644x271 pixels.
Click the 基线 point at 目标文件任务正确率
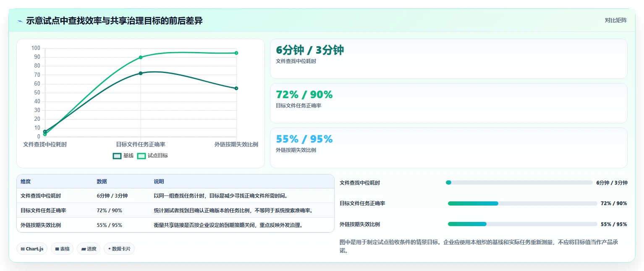coord(141,73)
